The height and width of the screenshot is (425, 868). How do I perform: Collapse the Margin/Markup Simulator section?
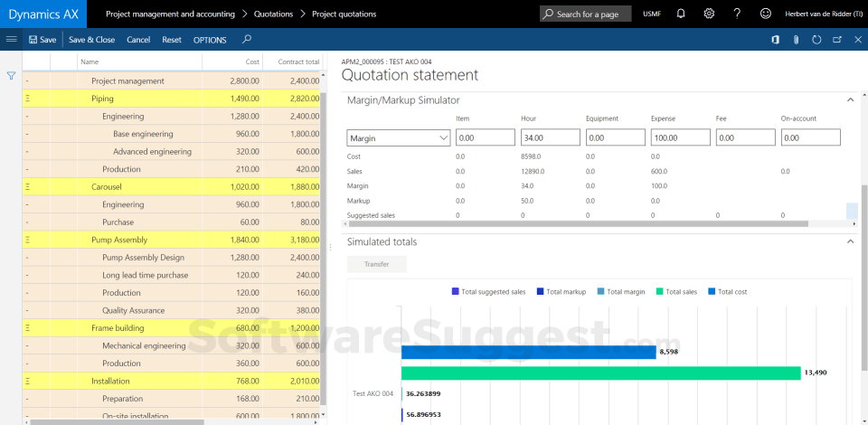[850, 100]
